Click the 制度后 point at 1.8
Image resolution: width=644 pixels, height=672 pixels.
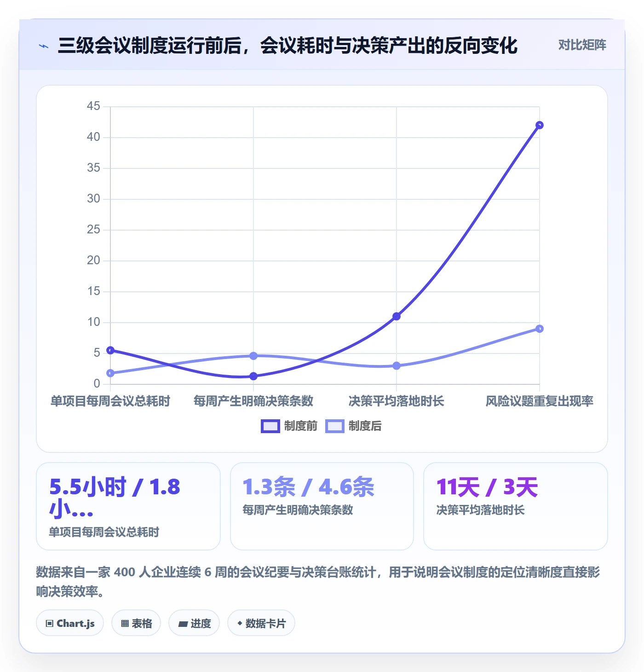point(110,373)
